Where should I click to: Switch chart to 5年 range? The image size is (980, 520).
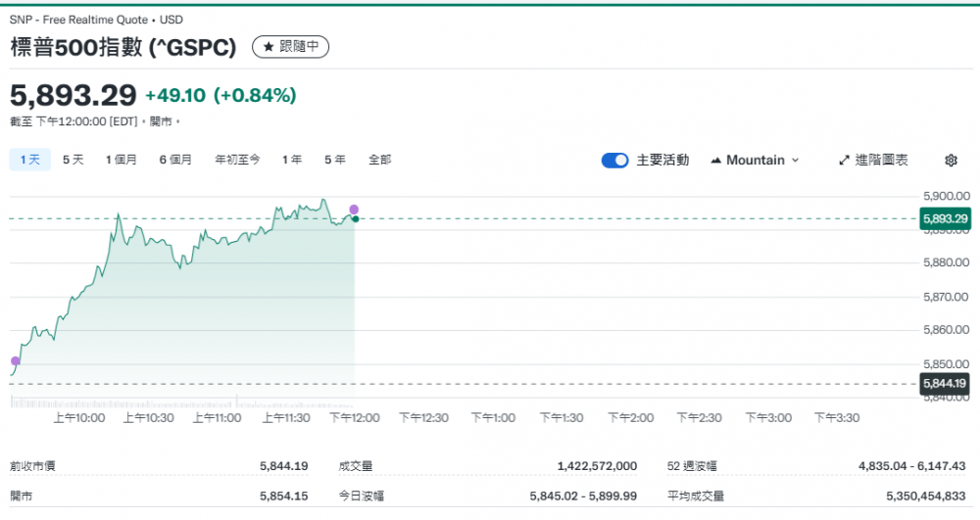click(334, 160)
